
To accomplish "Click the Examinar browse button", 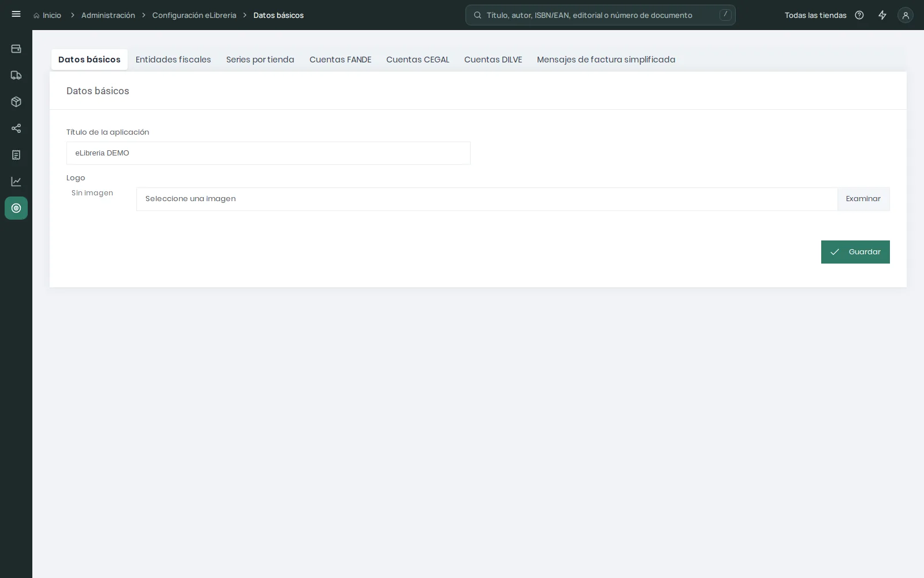I will coord(863,199).
